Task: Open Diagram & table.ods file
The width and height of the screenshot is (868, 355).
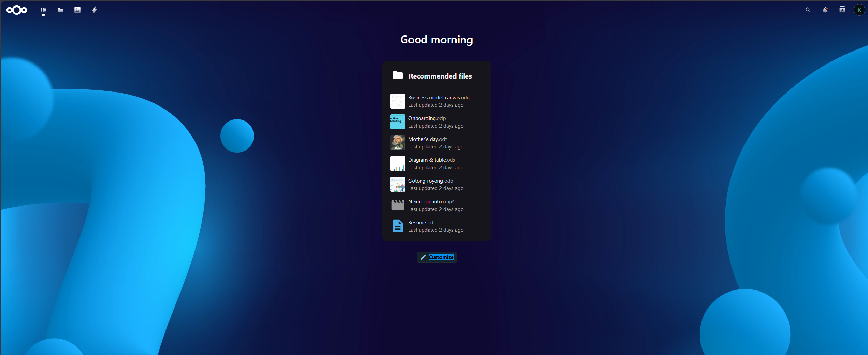Action: pos(437,164)
